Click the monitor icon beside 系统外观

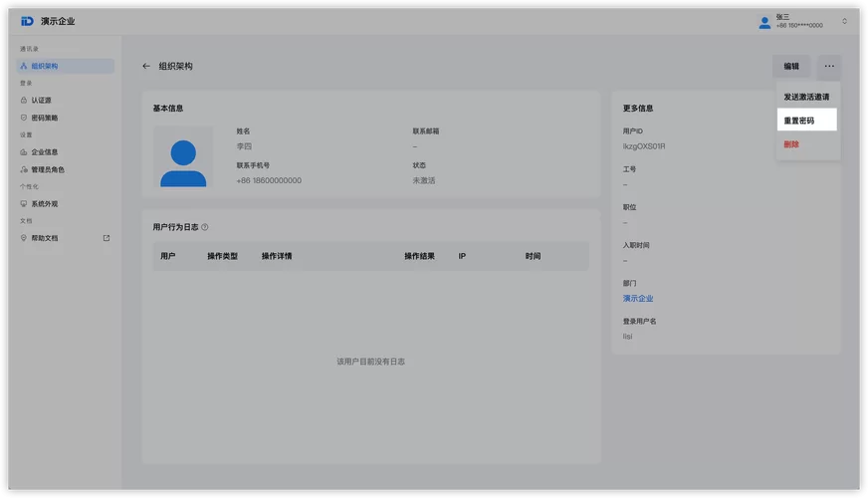[x=23, y=204]
